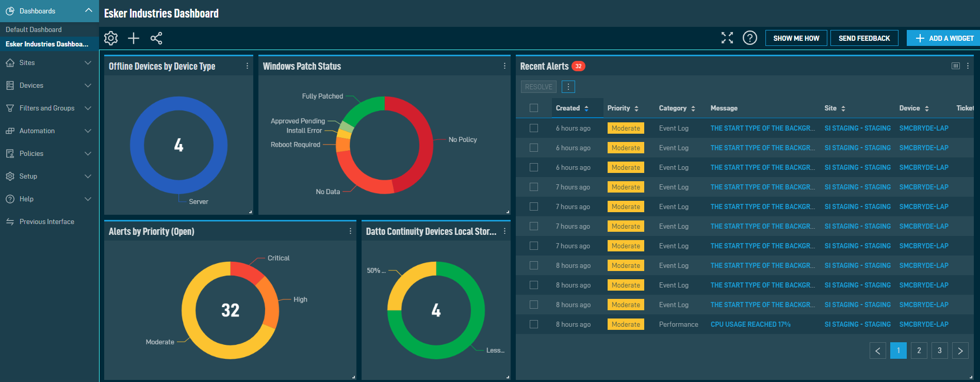Check the last 7 hours ago alert row
The height and width of the screenshot is (382, 980).
(534, 246)
